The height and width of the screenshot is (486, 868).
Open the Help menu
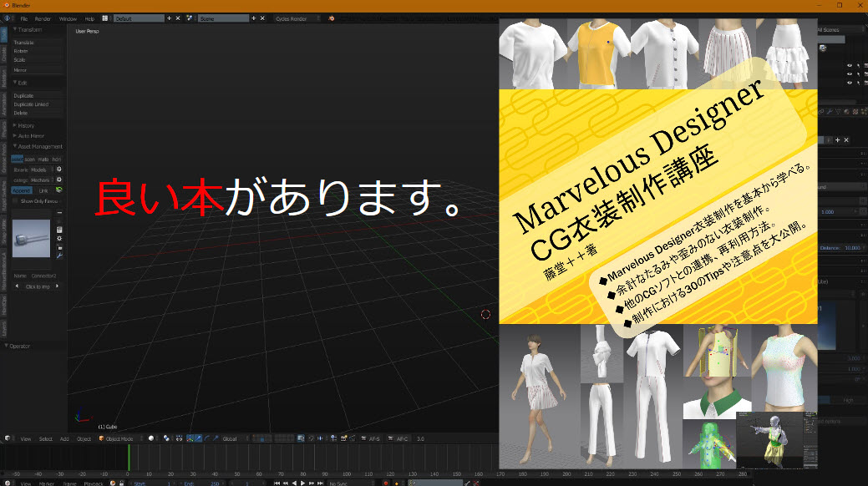click(89, 19)
